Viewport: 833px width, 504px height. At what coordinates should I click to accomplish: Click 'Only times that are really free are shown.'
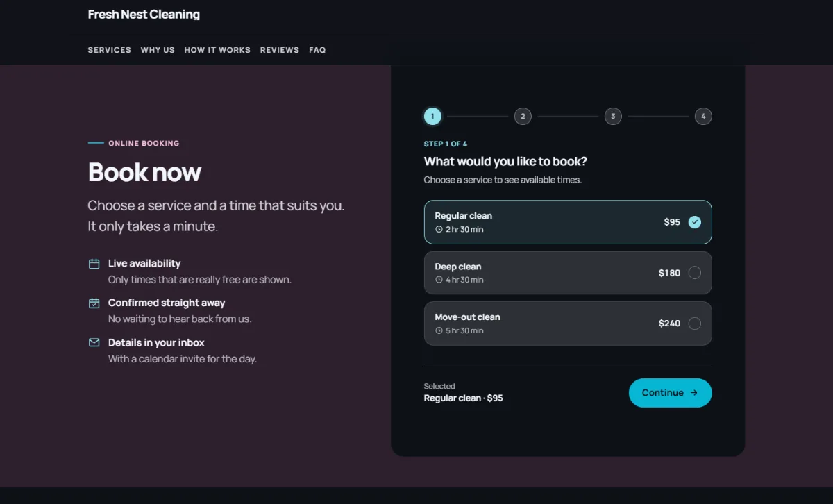(x=200, y=280)
